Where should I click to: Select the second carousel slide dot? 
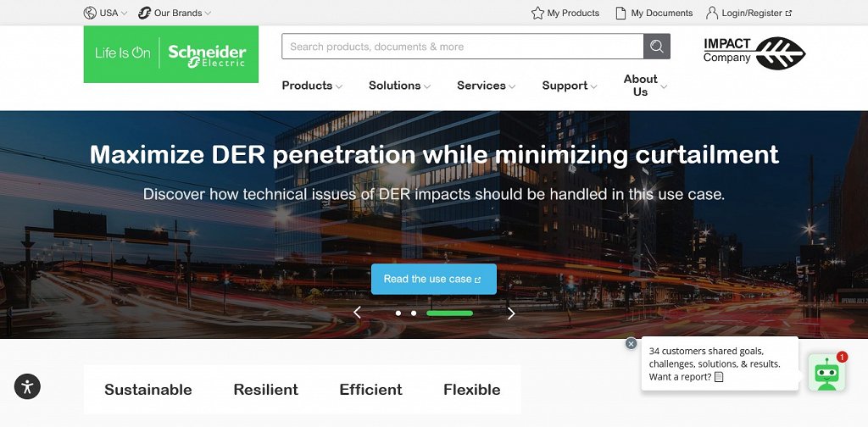(414, 313)
